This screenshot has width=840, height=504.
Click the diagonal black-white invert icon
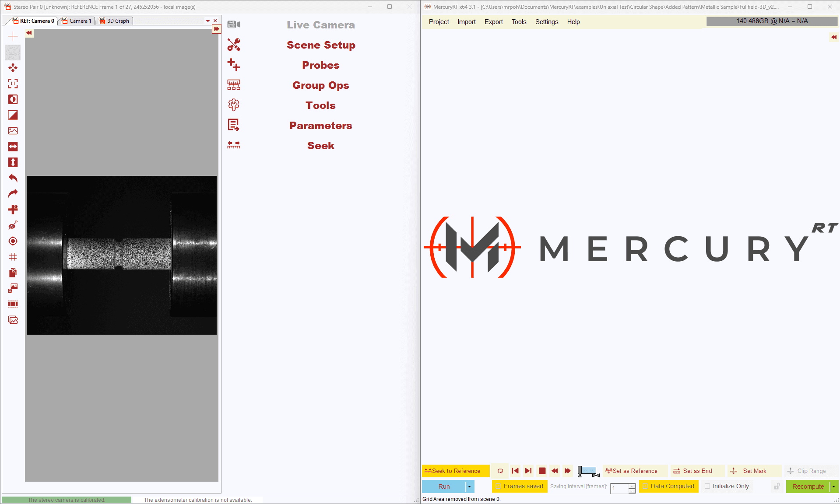tap(13, 115)
